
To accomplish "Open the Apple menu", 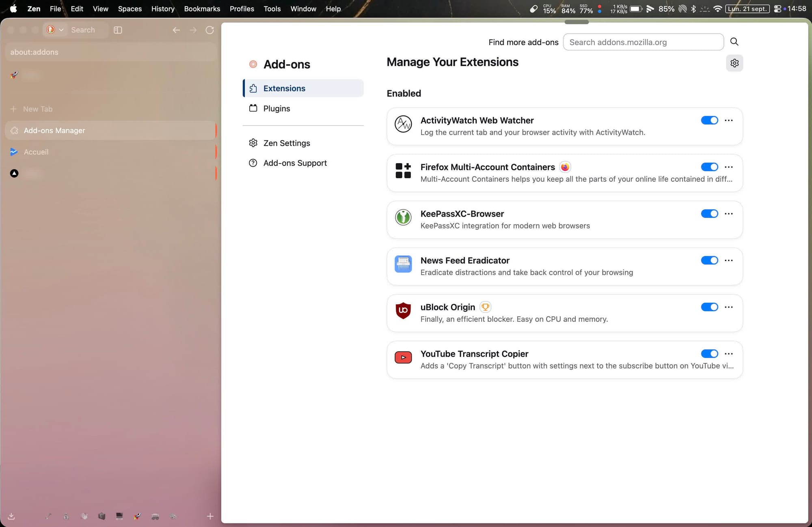I will [x=13, y=9].
